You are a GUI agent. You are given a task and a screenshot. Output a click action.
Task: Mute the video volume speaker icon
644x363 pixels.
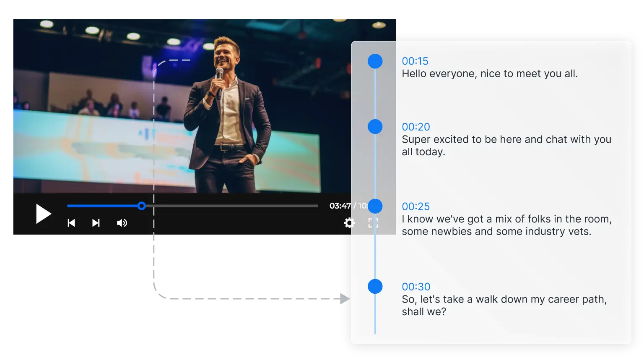point(122,223)
